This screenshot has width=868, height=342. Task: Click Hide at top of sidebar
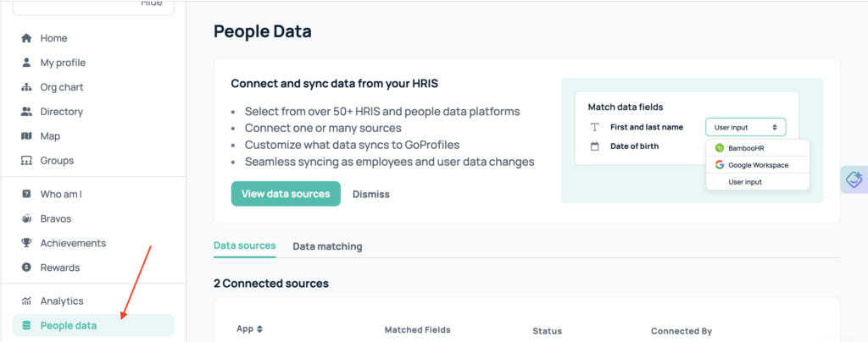pos(151,3)
